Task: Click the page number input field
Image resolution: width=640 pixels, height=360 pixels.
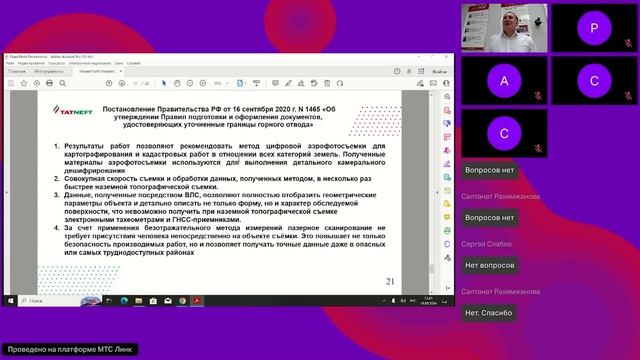Action: (x=136, y=83)
